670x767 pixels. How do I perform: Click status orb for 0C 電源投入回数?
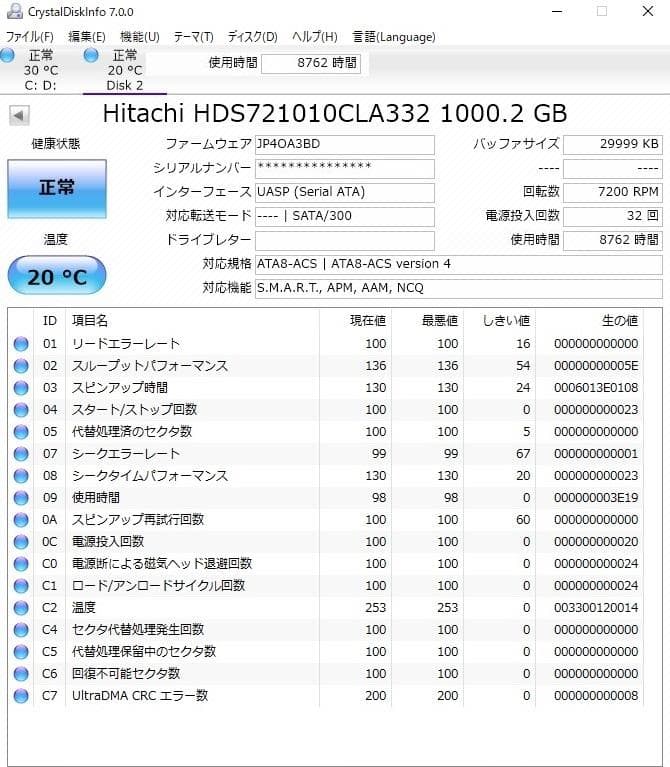click(21, 542)
